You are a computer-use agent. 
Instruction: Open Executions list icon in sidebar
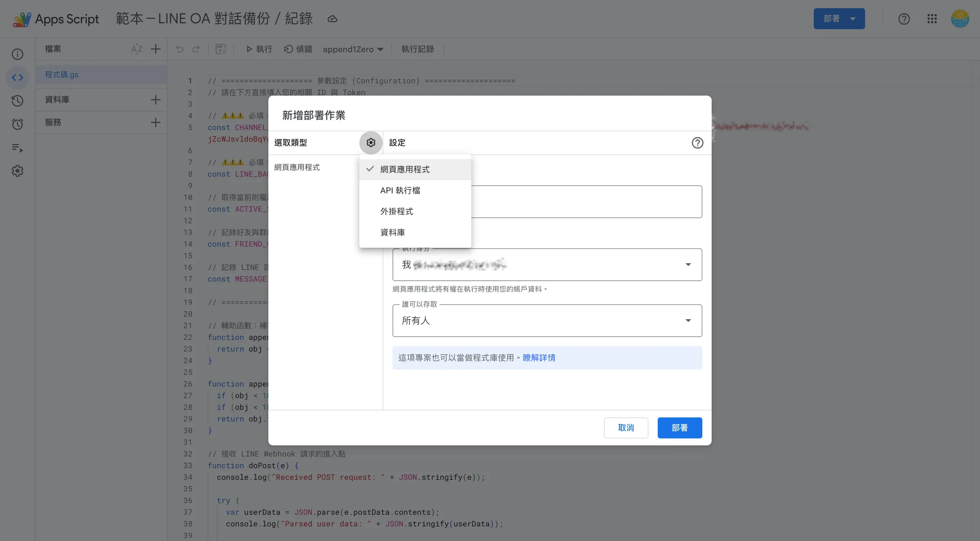18,148
